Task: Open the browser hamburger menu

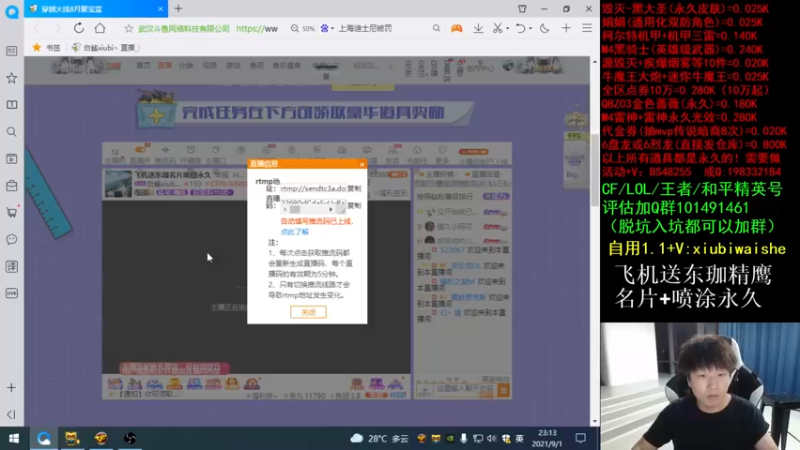Action: pos(587,29)
